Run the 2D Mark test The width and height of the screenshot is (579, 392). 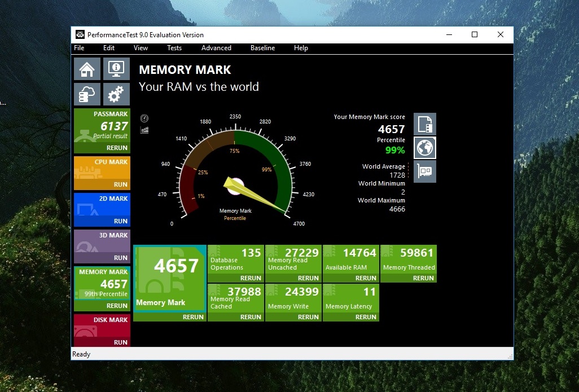(120, 221)
